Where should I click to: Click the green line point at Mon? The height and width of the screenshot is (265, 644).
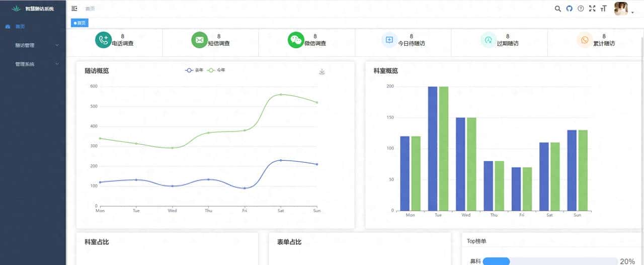[100, 138]
